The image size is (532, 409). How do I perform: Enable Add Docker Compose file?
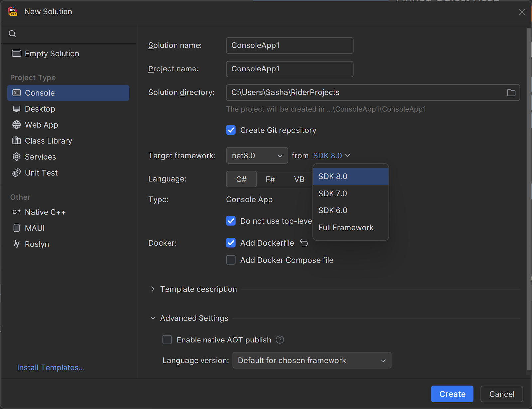pyautogui.click(x=231, y=260)
